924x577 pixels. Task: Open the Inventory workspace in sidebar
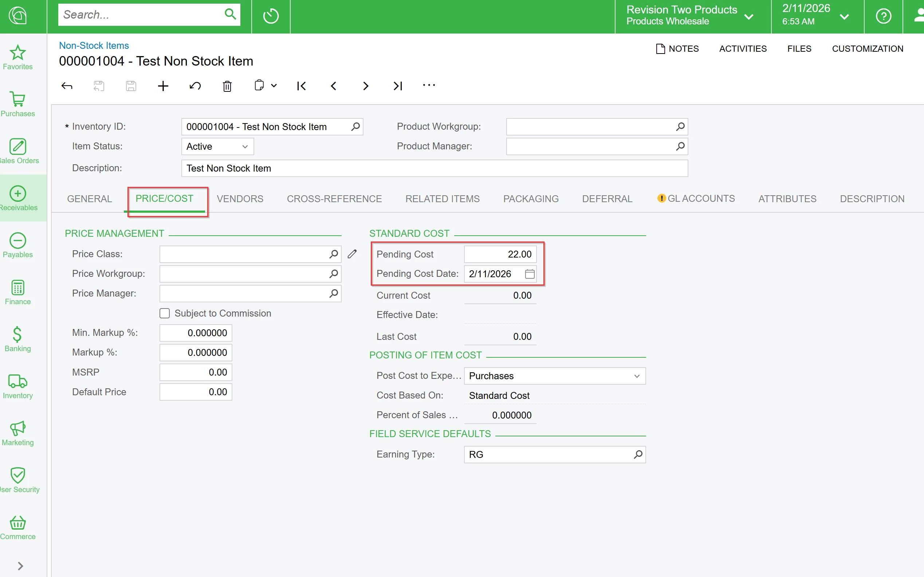17,386
